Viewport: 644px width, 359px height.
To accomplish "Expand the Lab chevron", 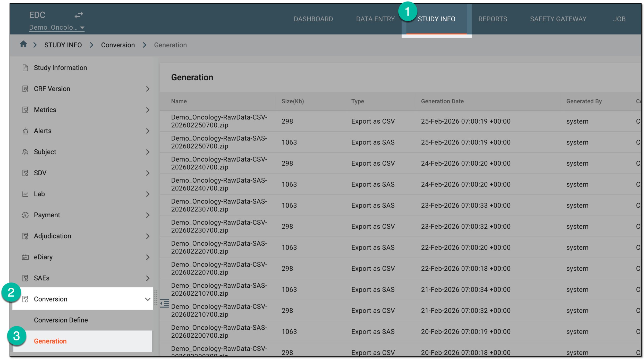I will [x=148, y=194].
